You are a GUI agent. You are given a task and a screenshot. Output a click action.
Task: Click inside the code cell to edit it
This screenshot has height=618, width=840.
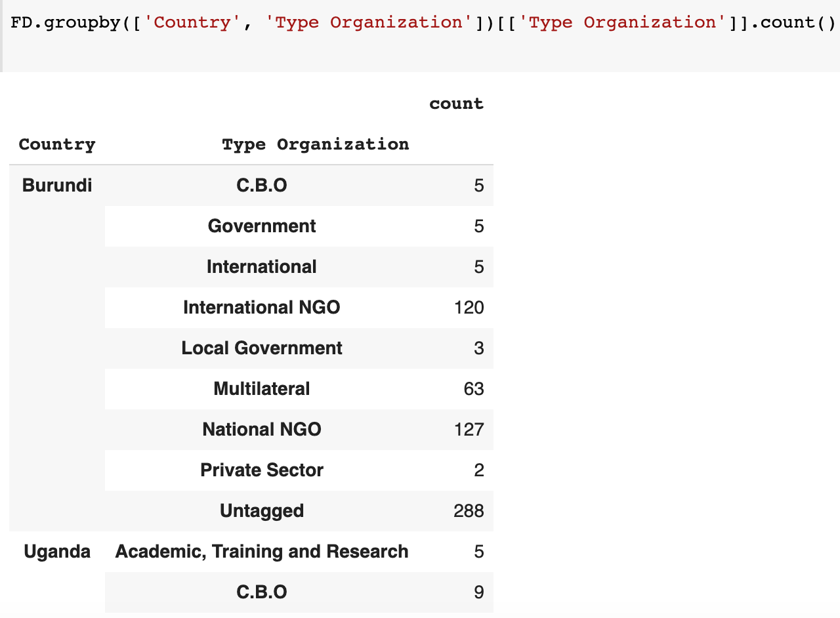tap(420, 22)
